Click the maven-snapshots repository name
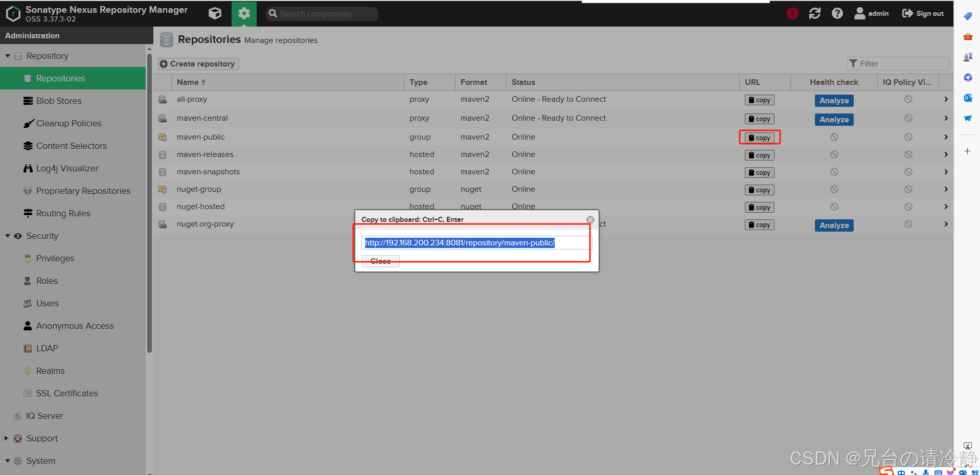980x475 pixels. 208,172
